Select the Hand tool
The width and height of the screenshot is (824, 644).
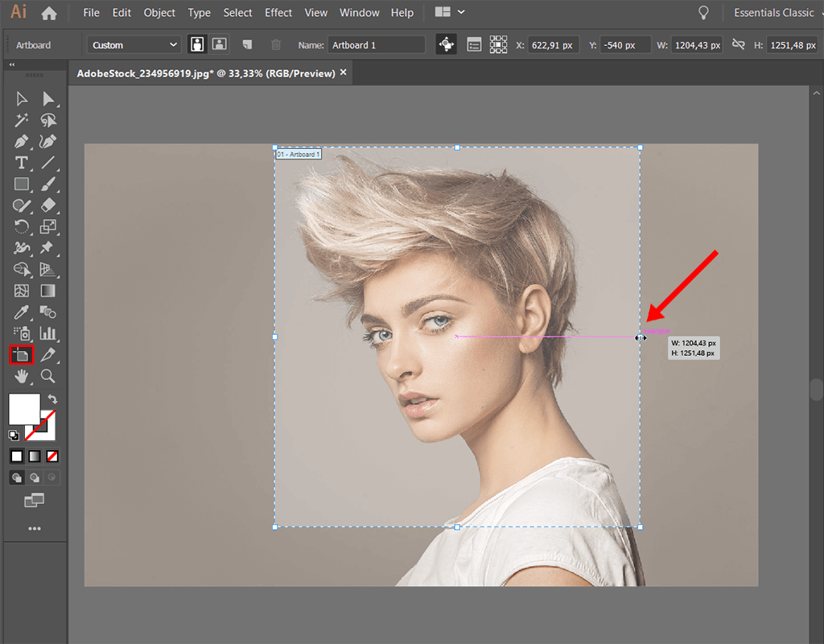[x=19, y=376]
